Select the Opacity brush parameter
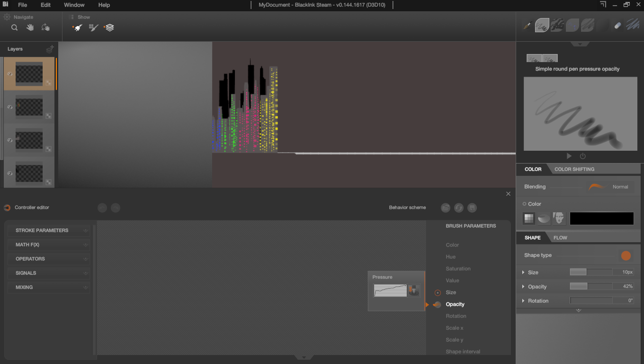 (455, 304)
